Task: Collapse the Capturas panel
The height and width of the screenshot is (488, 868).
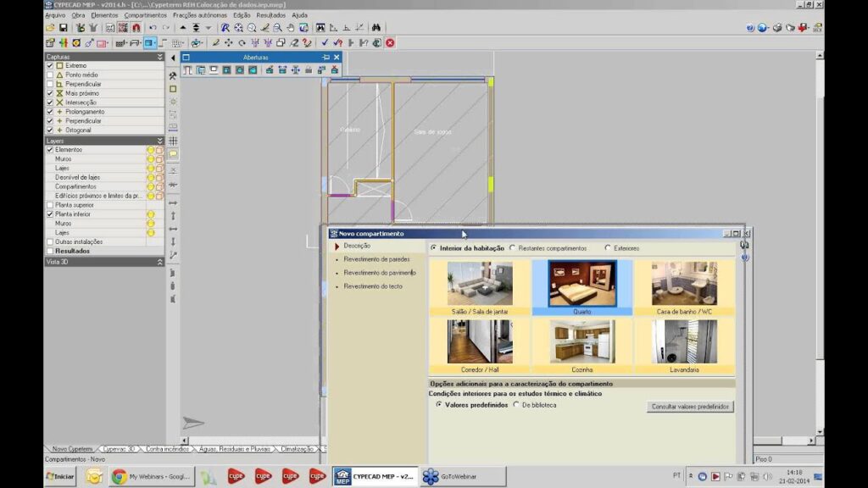Action: point(159,57)
